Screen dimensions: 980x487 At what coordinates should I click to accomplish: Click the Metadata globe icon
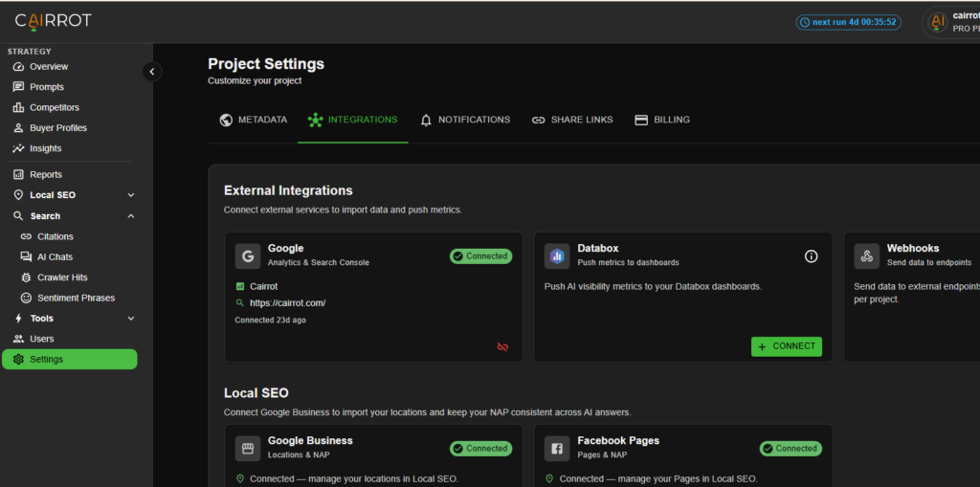tap(226, 120)
